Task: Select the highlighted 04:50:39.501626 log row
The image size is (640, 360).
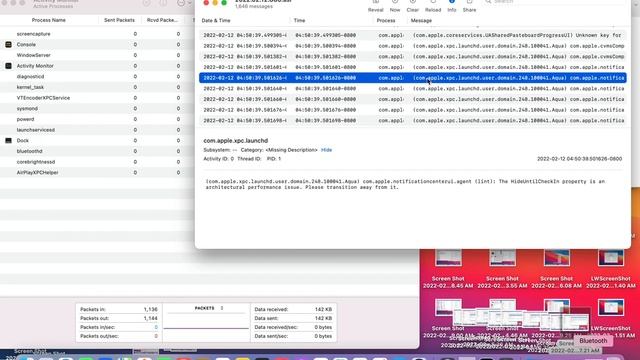Action: (x=413, y=78)
